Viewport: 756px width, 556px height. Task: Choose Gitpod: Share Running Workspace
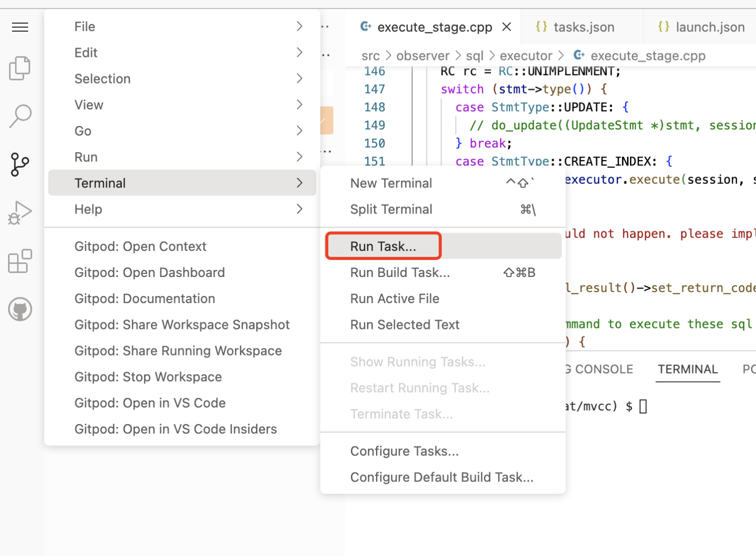(182, 351)
